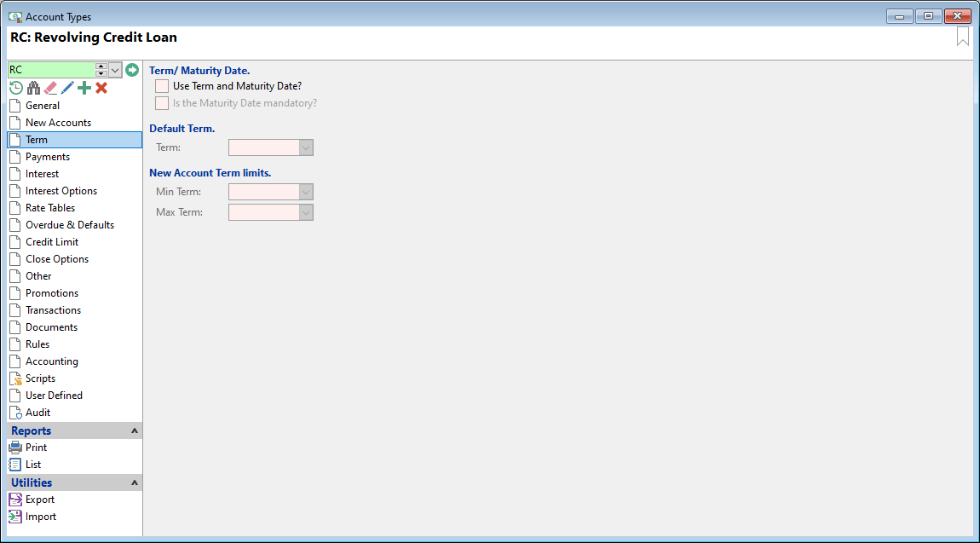980x543 pixels.
Task: Open the Interest Options page
Action: tap(75, 191)
